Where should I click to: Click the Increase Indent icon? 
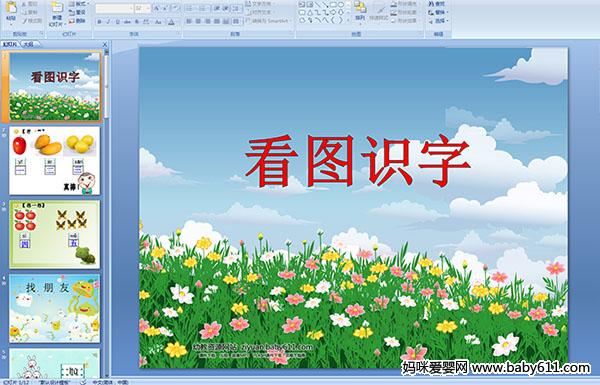[x=226, y=8]
